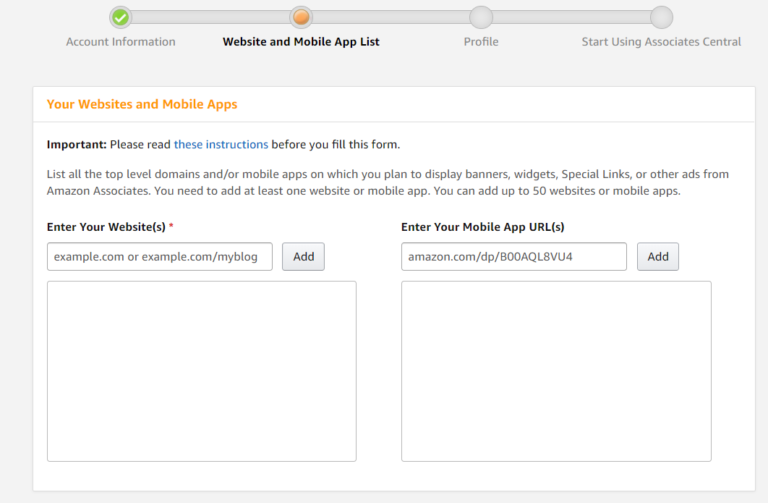Click inside the empty websites list box
Image resolution: width=768 pixels, height=503 pixels.
pos(202,371)
